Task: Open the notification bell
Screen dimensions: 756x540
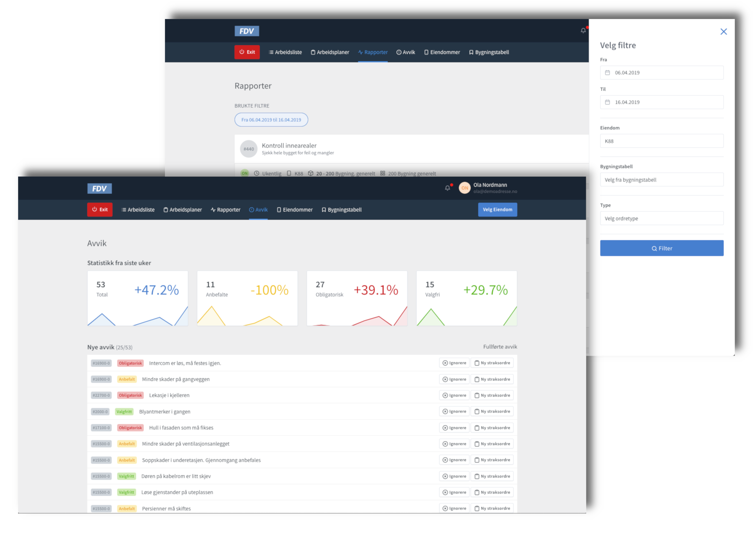Action: pos(447,188)
